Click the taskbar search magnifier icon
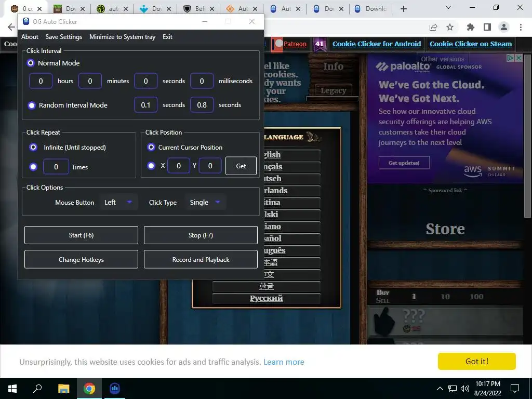This screenshot has width=532, height=399. pyautogui.click(x=37, y=389)
